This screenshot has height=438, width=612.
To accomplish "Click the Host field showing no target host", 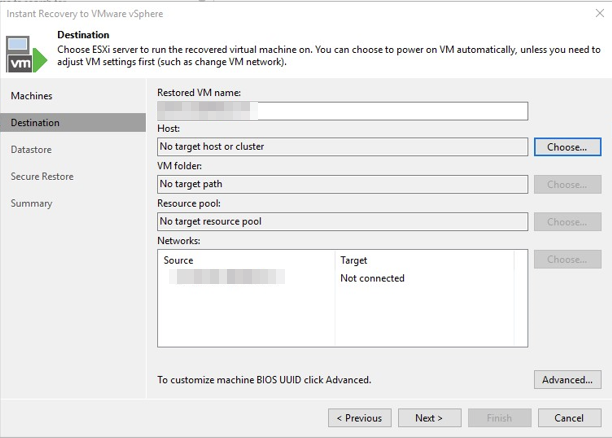I will tap(342, 147).
